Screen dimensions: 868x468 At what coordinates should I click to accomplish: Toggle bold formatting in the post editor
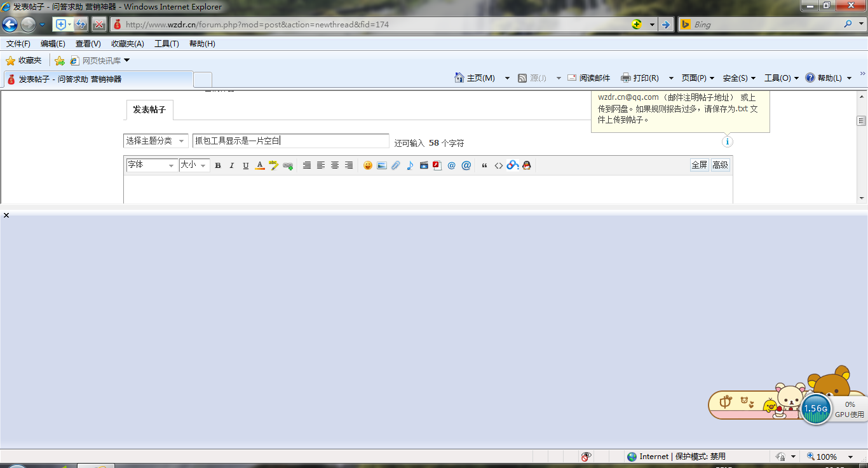(218, 165)
